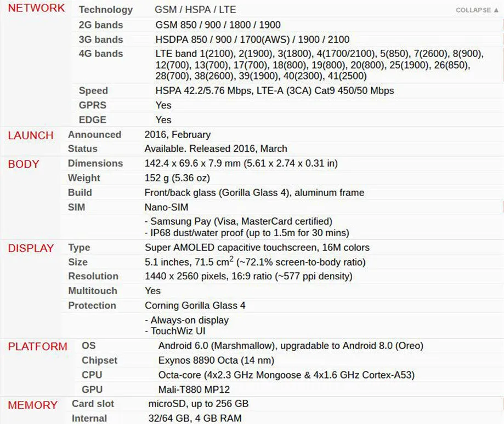Open the Chipset spec label
This screenshot has width=504, height=424.
click(x=100, y=360)
